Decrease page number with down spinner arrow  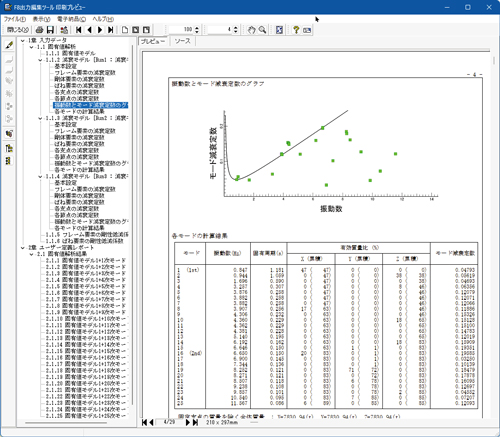[x=236, y=32]
